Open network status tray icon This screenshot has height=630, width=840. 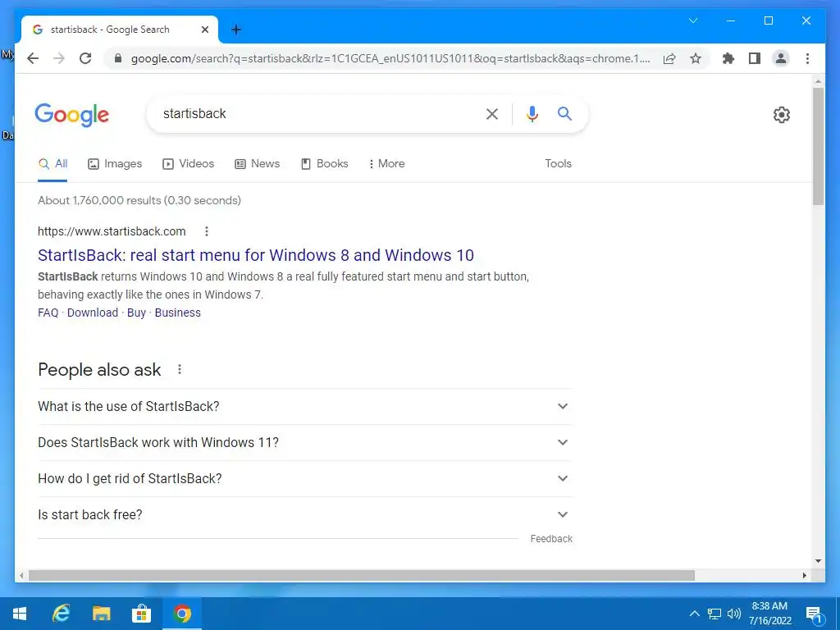pyautogui.click(x=714, y=614)
